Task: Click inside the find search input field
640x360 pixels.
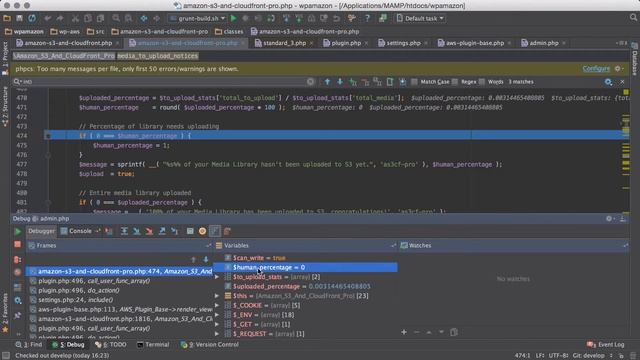Action: 163,82
